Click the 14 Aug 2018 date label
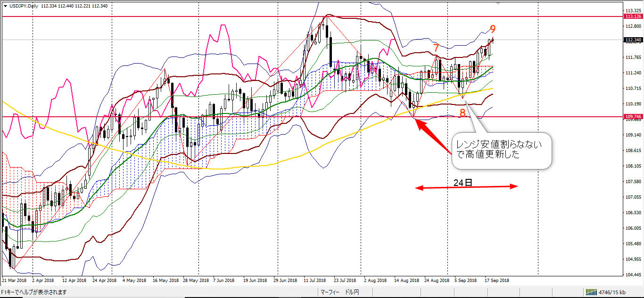Image resolution: width=644 pixels, height=298 pixels. (x=407, y=280)
